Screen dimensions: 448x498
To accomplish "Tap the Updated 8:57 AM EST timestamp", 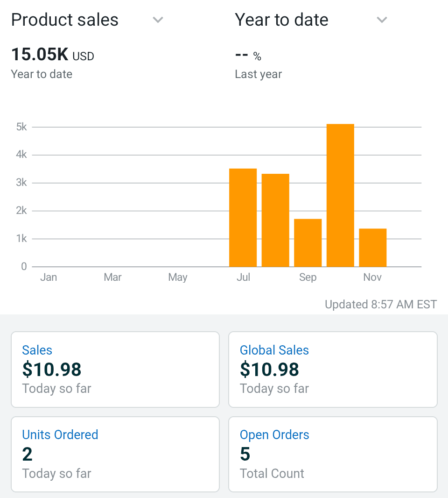I will point(381,305).
